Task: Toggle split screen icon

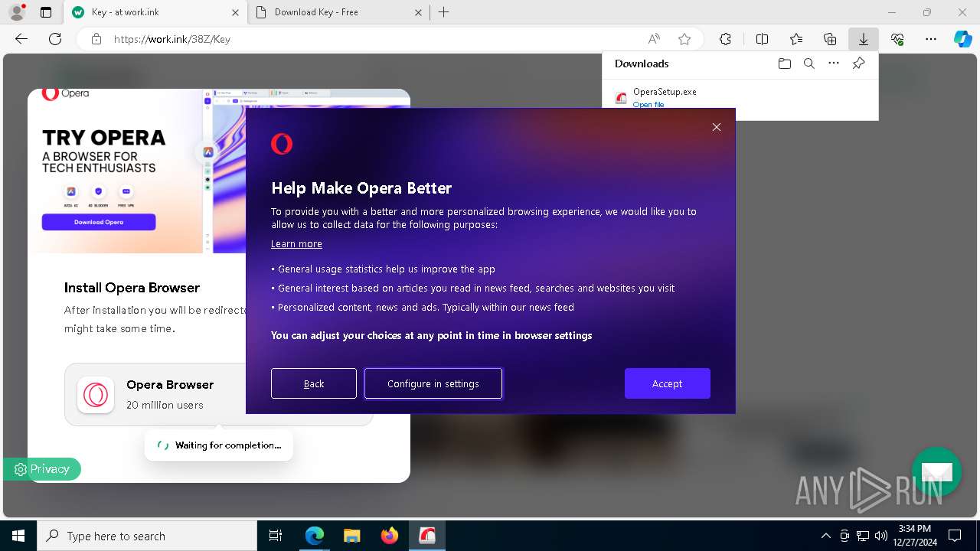Action: (762, 39)
